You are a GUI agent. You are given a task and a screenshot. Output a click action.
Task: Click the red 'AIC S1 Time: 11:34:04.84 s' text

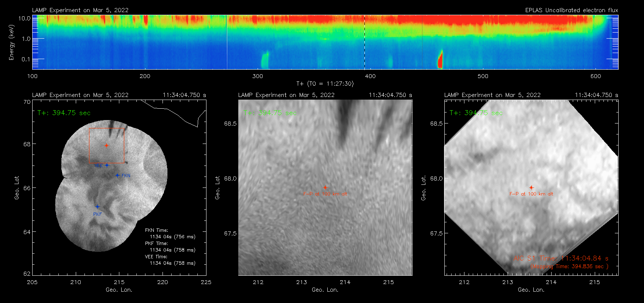point(561,258)
